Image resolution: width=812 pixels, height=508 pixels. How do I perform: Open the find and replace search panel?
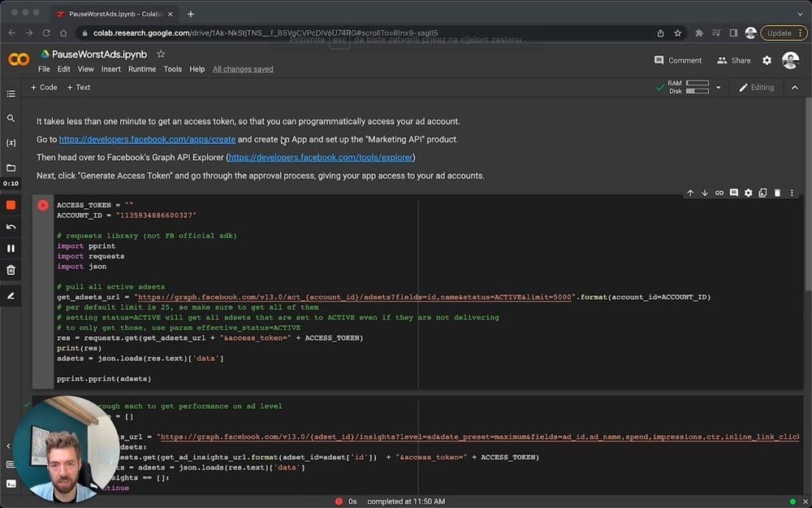(x=11, y=119)
